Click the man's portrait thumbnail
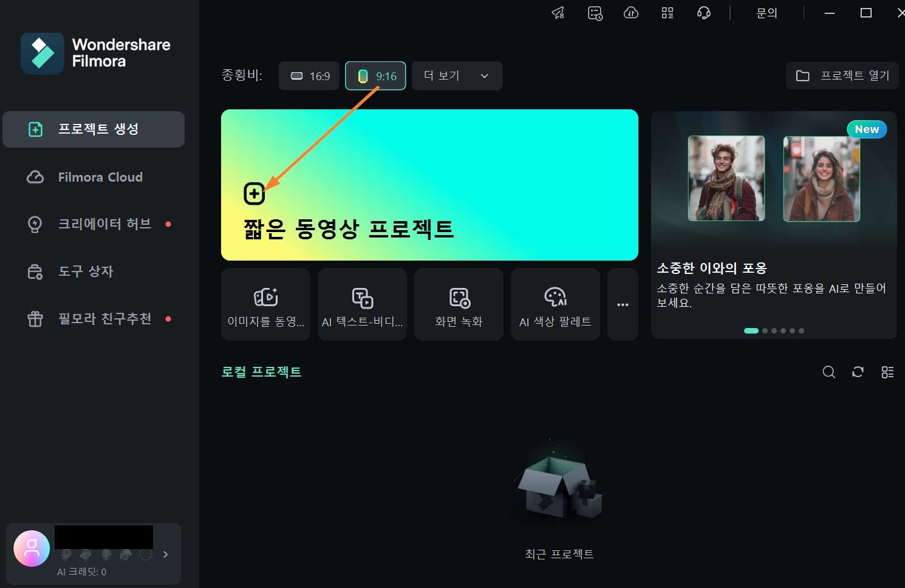This screenshot has height=588, width=905. [726, 179]
